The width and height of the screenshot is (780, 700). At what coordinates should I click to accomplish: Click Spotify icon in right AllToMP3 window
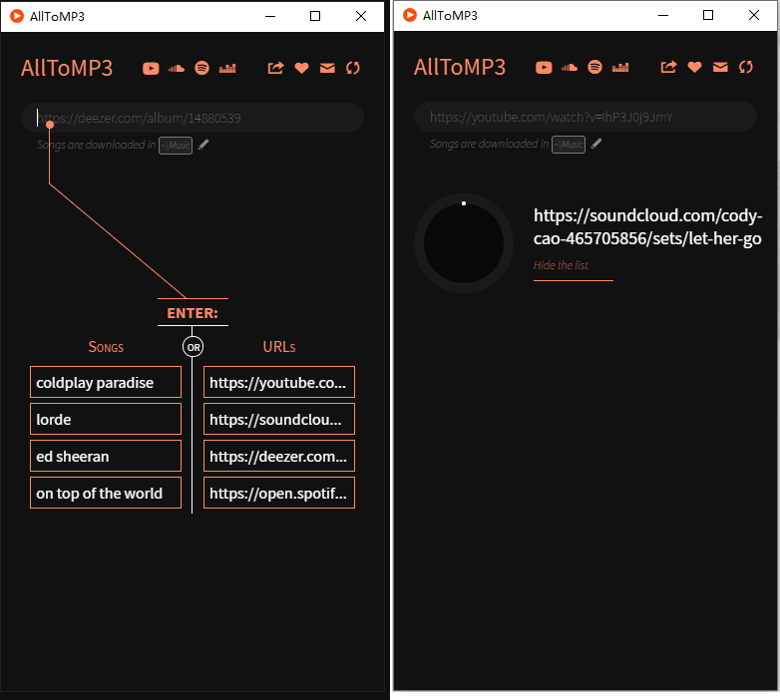point(594,67)
